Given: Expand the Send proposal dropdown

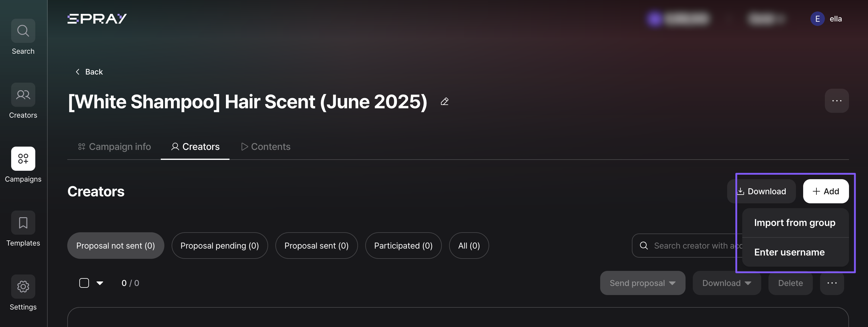Looking at the screenshot, I should pyautogui.click(x=643, y=283).
